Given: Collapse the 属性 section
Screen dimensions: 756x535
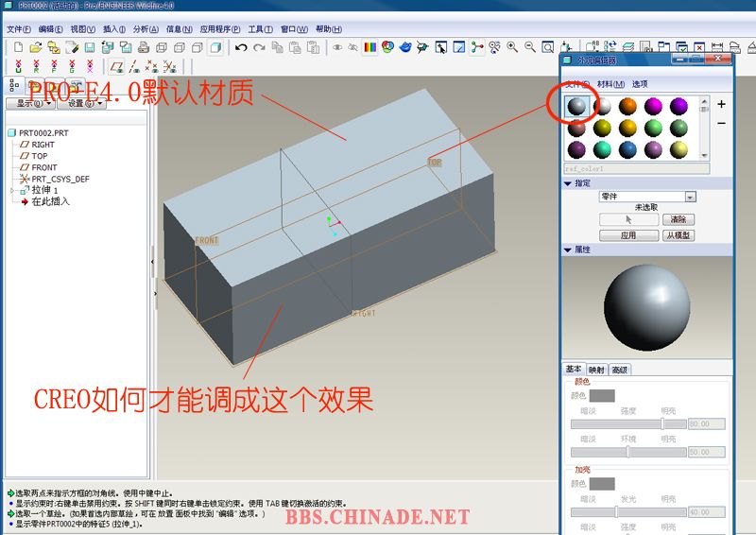Looking at the screenshot, I should click(568, 250).
